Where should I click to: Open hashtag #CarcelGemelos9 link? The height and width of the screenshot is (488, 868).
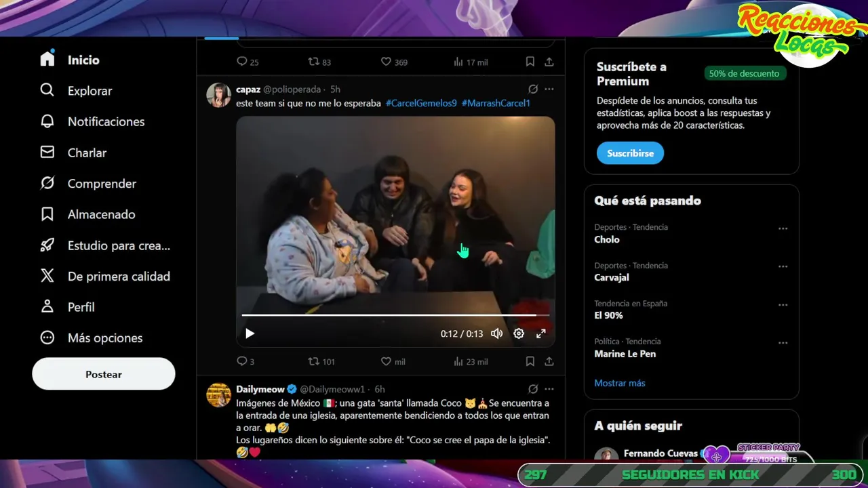click(x=421, y=103)
